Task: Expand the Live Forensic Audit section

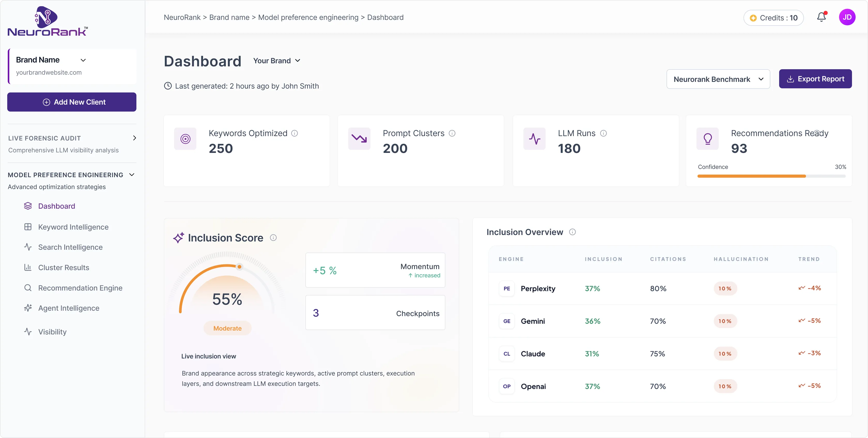Action: (x=134, y=138)
